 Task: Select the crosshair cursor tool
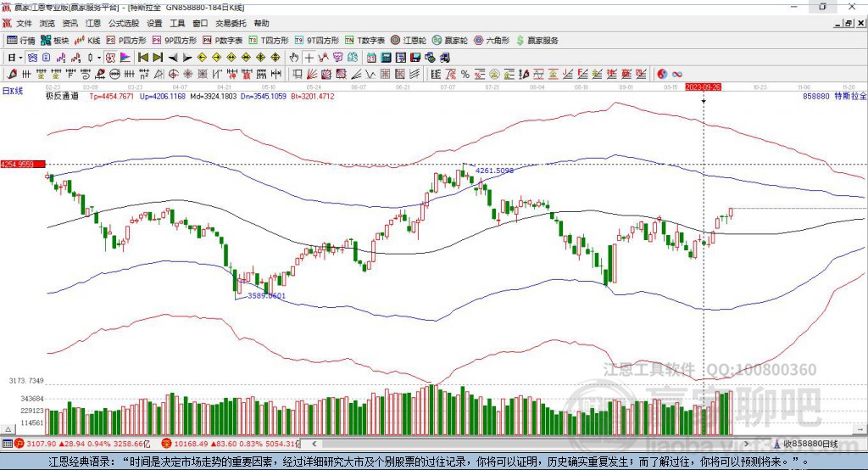coord(309,58)
